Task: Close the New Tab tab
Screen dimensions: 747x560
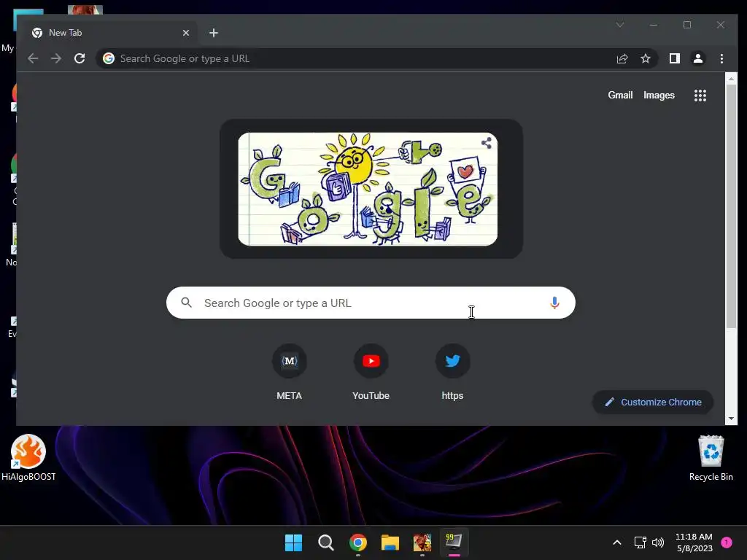Action: [x=186, y=33]
